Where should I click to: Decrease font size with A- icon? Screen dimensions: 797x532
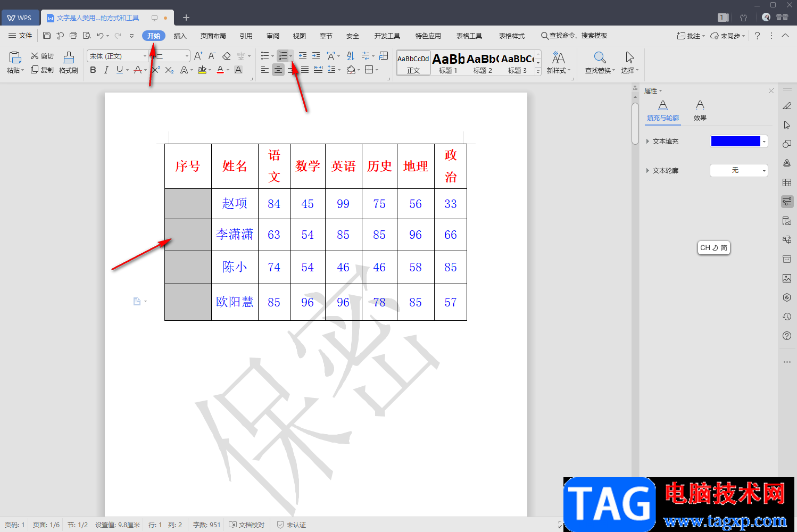pyautogui.click(x=212, y=56)
